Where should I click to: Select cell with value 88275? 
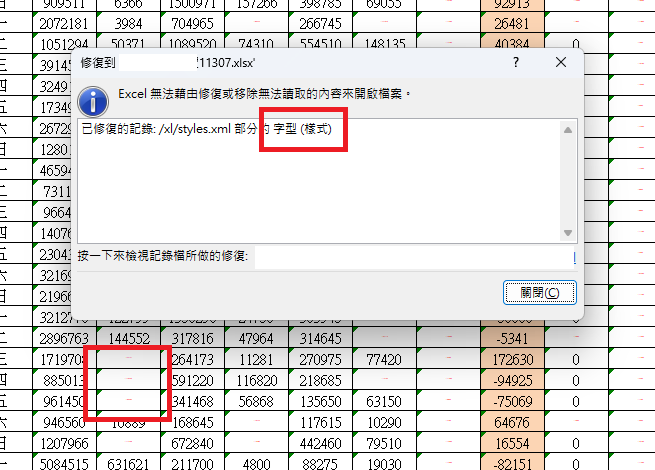tap(320, 463)
